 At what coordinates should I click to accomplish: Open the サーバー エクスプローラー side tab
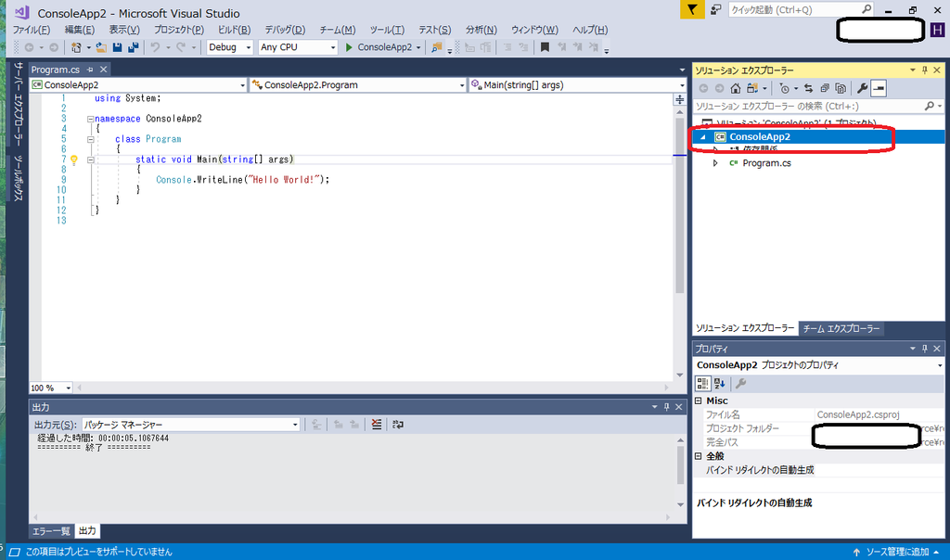(x=19, y=104)
